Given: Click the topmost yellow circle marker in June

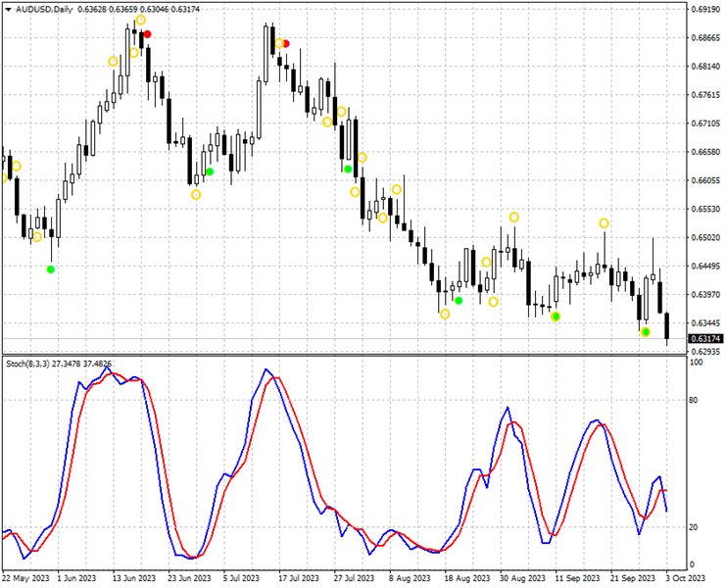Looking at the screenshot, I should tap(141, 20).
